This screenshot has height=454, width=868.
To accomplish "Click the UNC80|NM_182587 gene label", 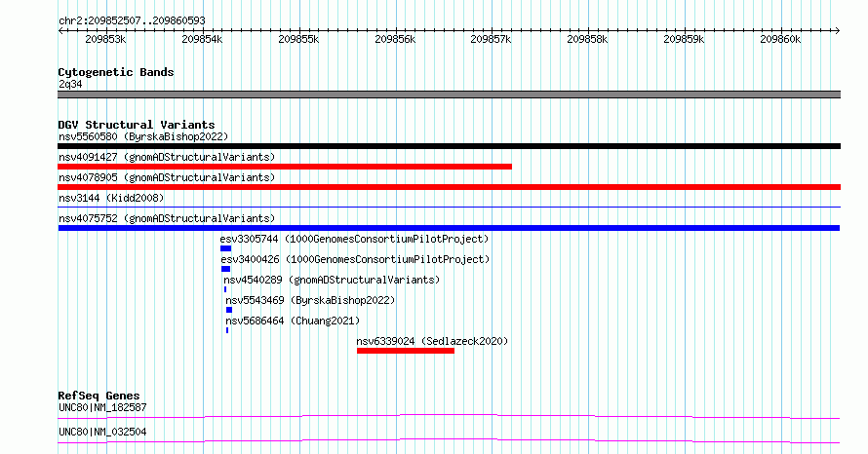I will coord(102,407).
